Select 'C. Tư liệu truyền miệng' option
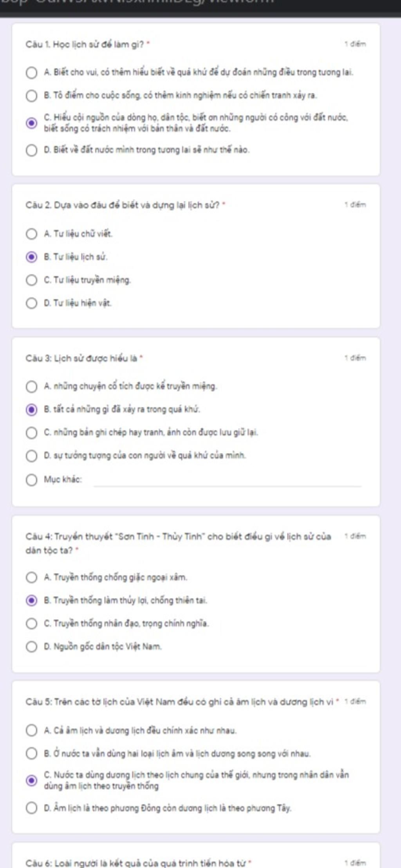This screenshot has width=401, height=868. point(31,280)
